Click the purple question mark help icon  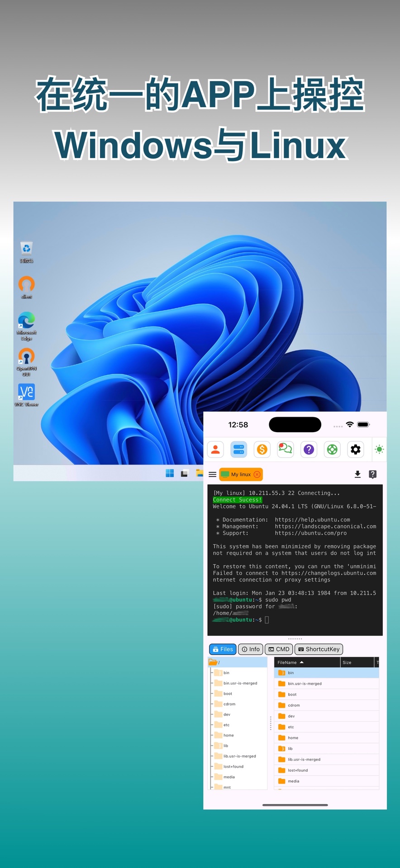coord(309,449)
